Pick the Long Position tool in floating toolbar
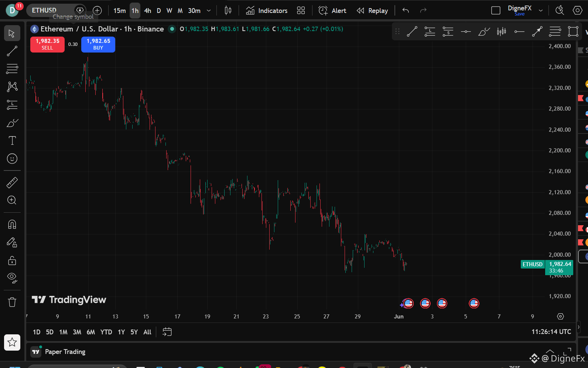The height and width of the screenshot is (368, 588). coord(430,32)
